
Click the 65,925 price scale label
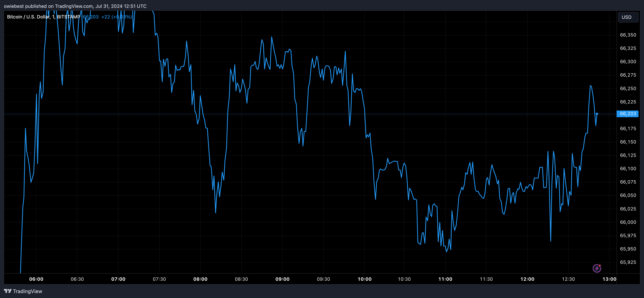tap(628, 262)
